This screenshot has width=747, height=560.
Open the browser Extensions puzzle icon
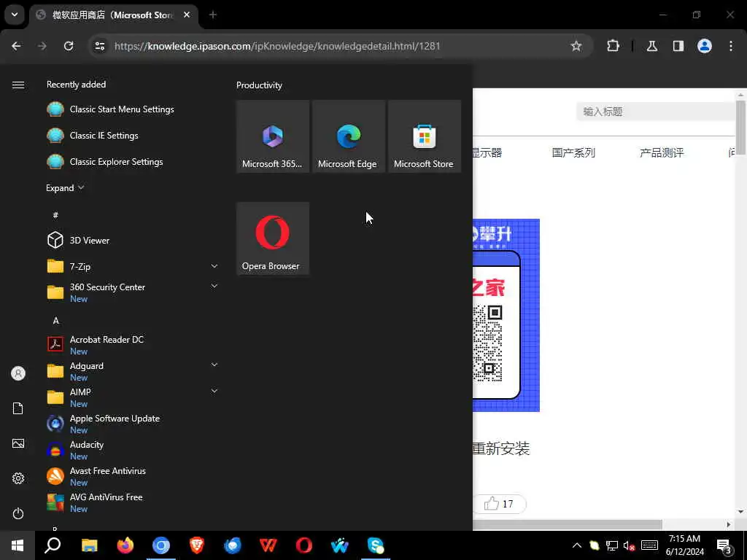(613, 46)
